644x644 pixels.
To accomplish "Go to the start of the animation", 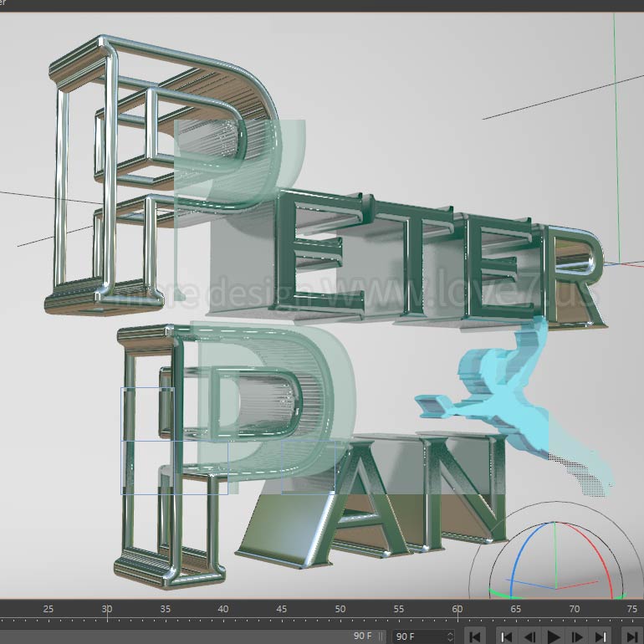I will click(475, 636).
